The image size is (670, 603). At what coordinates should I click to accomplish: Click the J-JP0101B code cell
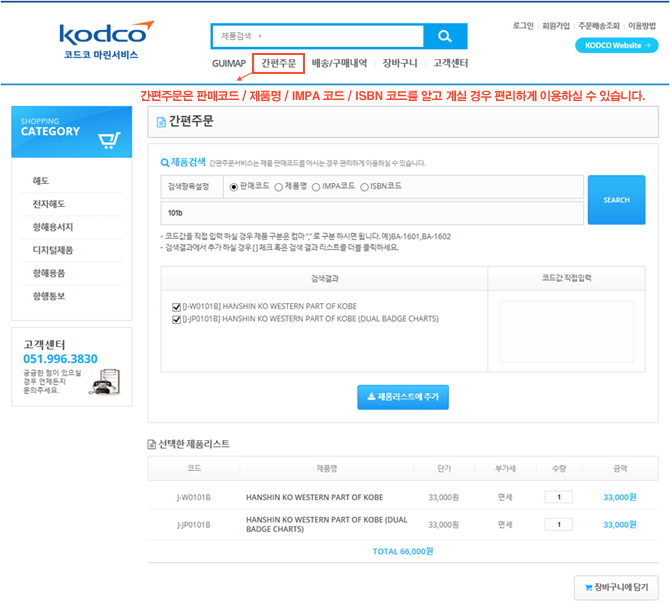194,525
